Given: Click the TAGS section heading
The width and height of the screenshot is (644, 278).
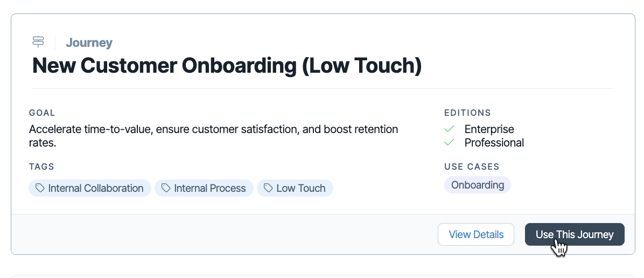Looking at the screenshot, I should tap(41, 166).
